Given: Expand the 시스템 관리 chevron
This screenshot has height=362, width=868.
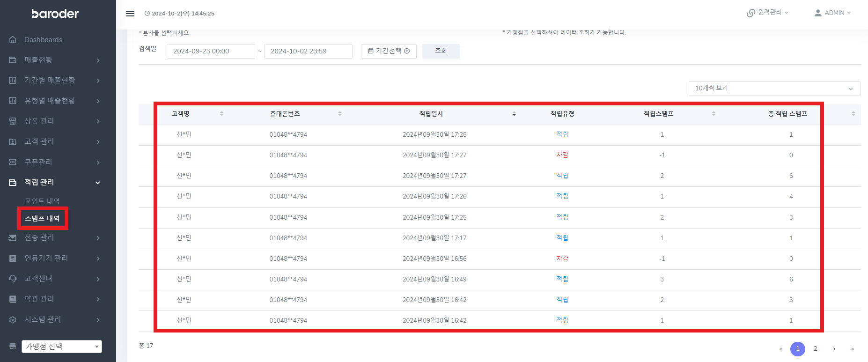Looking at the screenshot, I should [x=98, y=320].
